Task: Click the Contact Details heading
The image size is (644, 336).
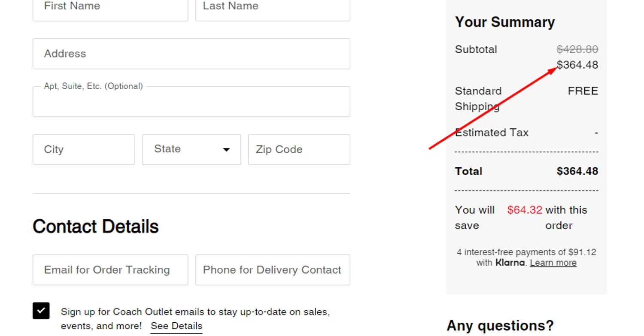Action: (95, 227)
